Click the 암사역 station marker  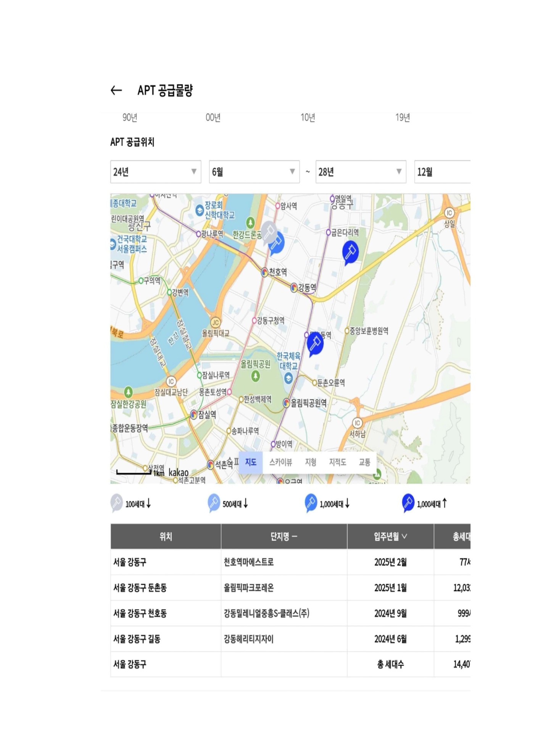point(278,206)
